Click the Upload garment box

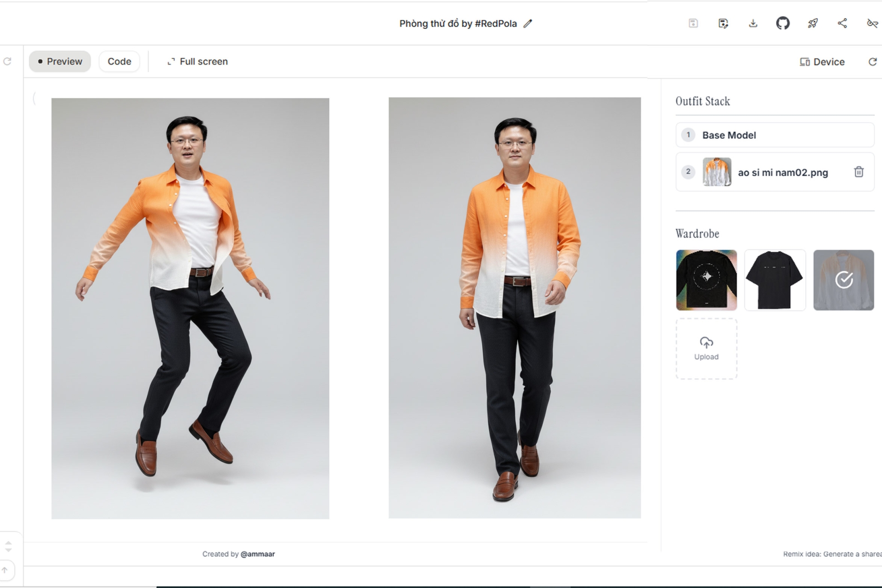click(x=706, y=349)
